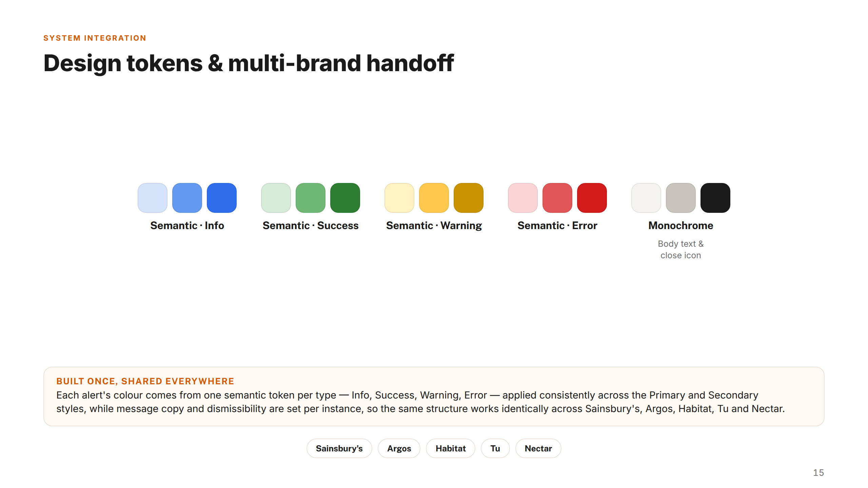
Task: Click the Sainsbury's brand pill
Action: 339,448
